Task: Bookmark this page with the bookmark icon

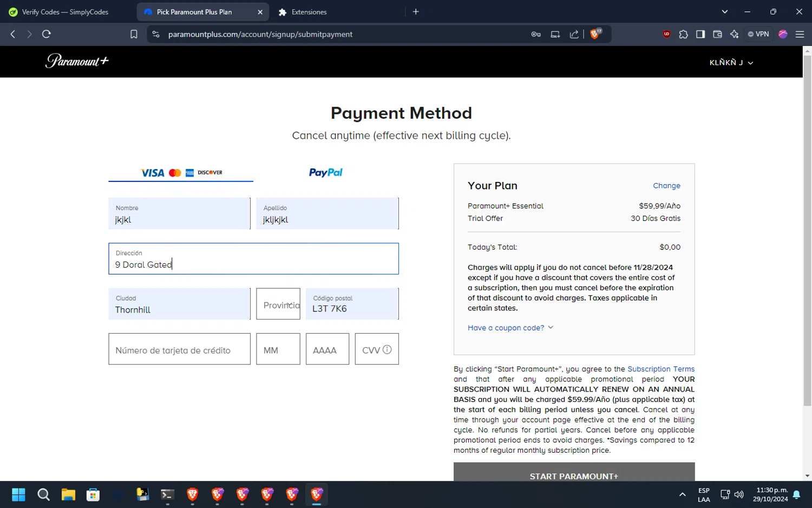Action: 134,34
